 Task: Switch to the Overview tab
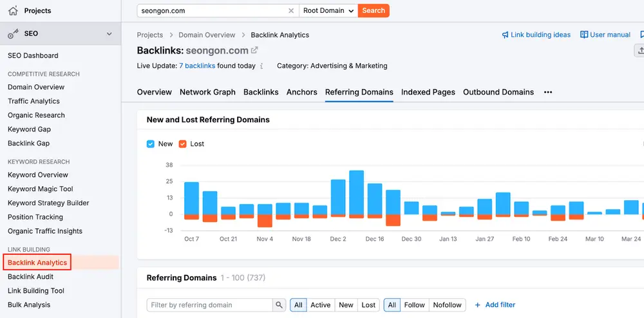(155, 92)
